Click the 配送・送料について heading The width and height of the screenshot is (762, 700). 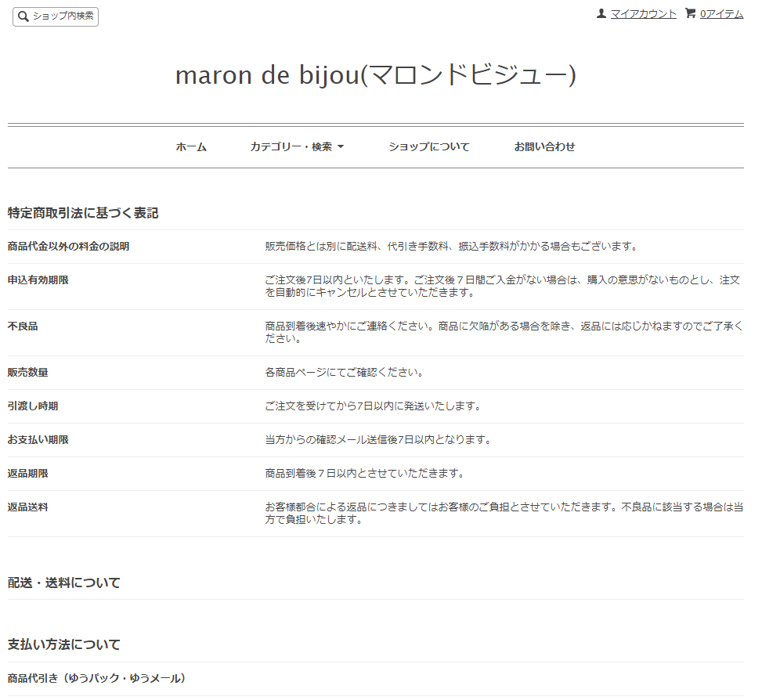coord(64,583)
